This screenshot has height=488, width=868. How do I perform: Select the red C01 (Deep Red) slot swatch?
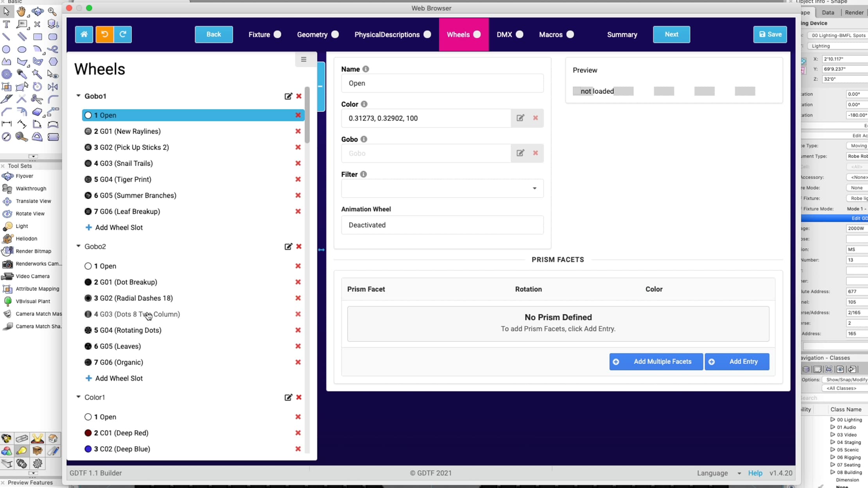pyautogui.click(x=88, y=433)
